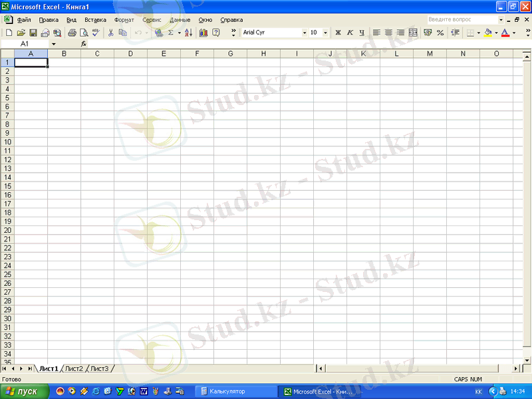Save the workbook using the floppy disk icon
532x399 pixels.
click(x=33, y=33)
